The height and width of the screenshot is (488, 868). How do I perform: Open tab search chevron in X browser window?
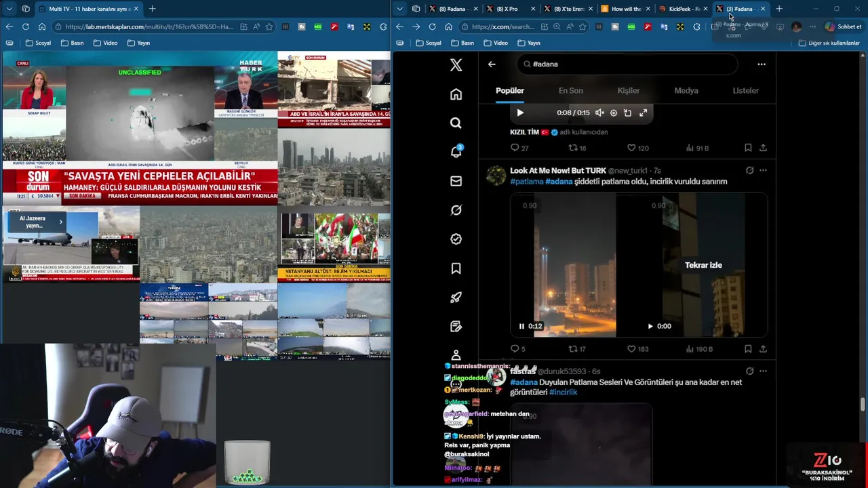pos(399,9)
